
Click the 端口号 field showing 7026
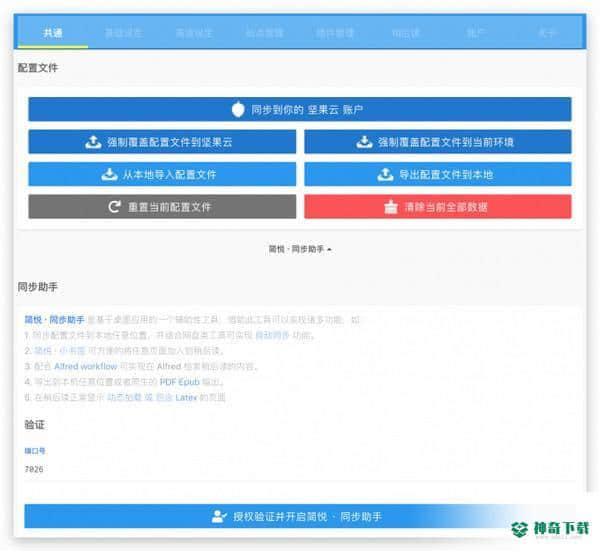[x=300, y=469]
